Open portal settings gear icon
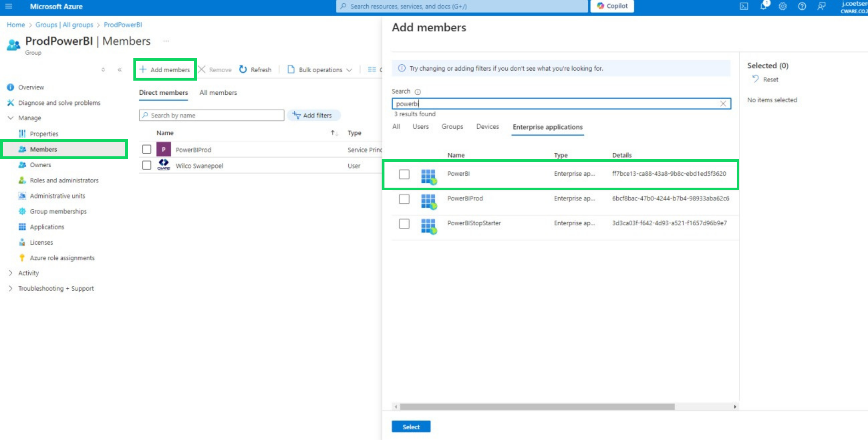 tap(782, 6)
